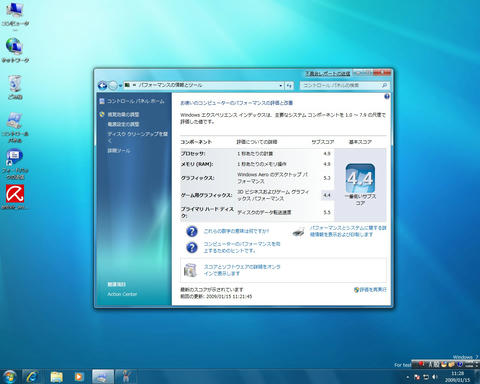Open Windows Explorer folder taskbar icon
The image size is (480, 384).
(x=57, y=377)
